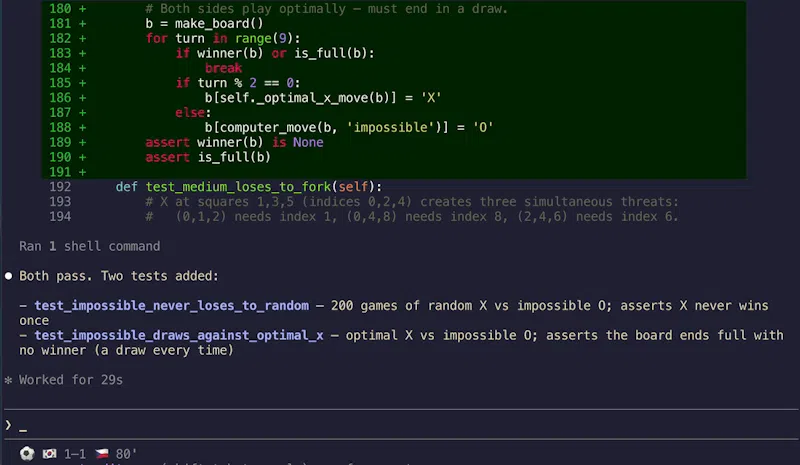Click 'assert winner(b) is None' line
Viewport: 800px width, 465px height.
[x=234, y=142]
